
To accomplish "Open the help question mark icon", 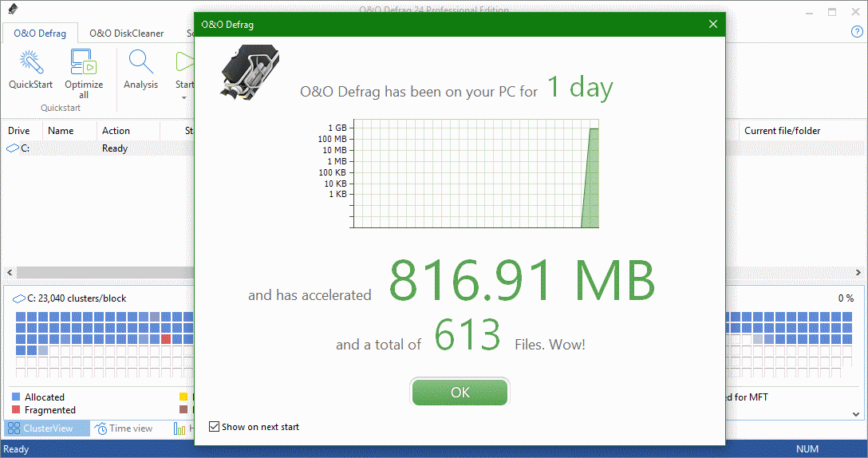I will click(856, 32).
